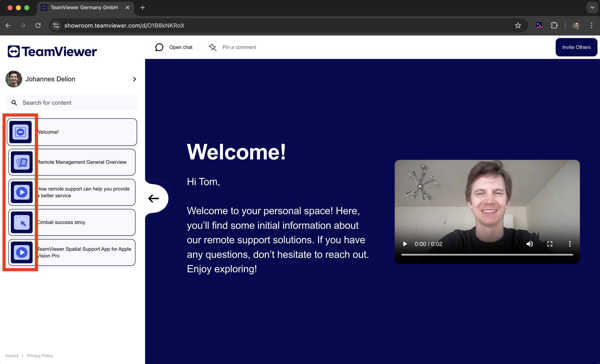This screenshot has height=364, width=600.
Task: Open the browser extensions puzzle icon
Action: pos(554,25)
